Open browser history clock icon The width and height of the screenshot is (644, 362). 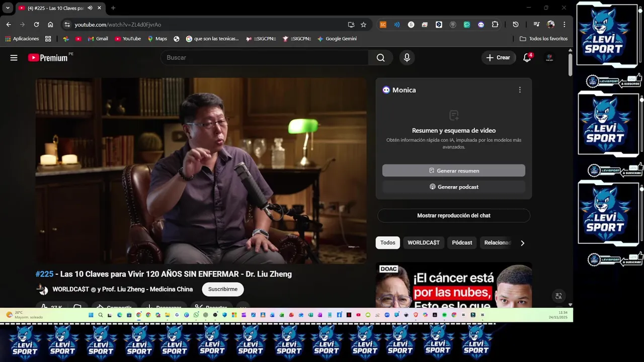(x=516, y=25)
